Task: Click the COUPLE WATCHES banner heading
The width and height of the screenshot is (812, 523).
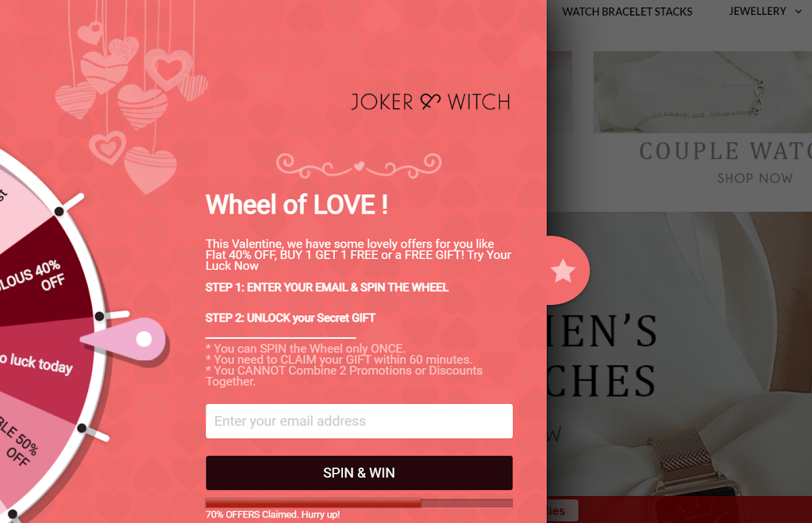Action: (725, 151)
